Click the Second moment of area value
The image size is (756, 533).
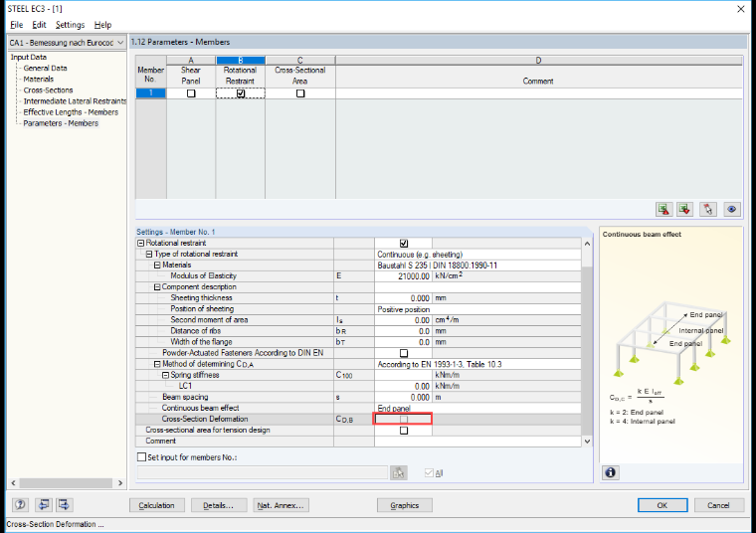(x=403, y=320)
